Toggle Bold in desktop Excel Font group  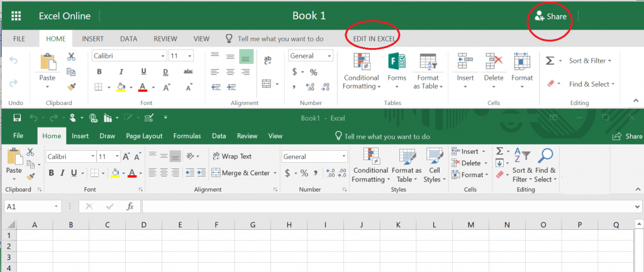(52, 173)
